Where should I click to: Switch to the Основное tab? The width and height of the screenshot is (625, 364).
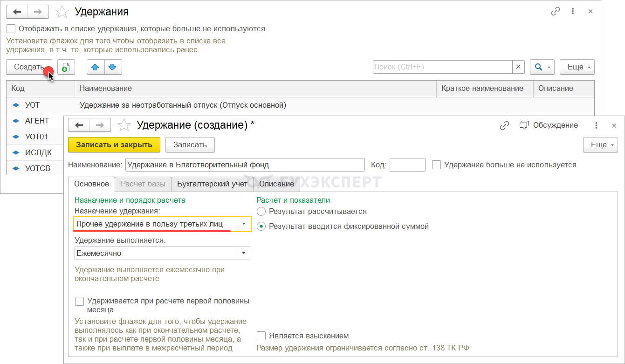pos(92,184)
